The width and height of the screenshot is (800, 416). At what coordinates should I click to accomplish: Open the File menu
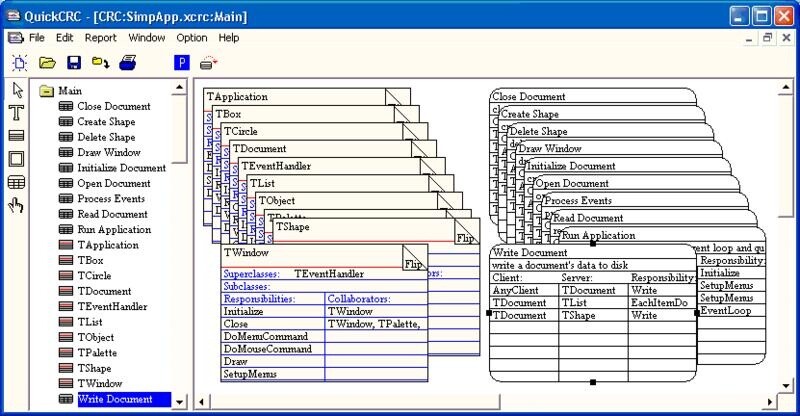coord(37,38)
